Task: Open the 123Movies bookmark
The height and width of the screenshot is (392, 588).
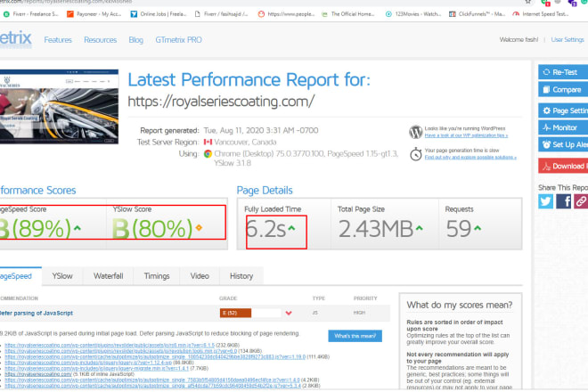Action: [413, 14]
